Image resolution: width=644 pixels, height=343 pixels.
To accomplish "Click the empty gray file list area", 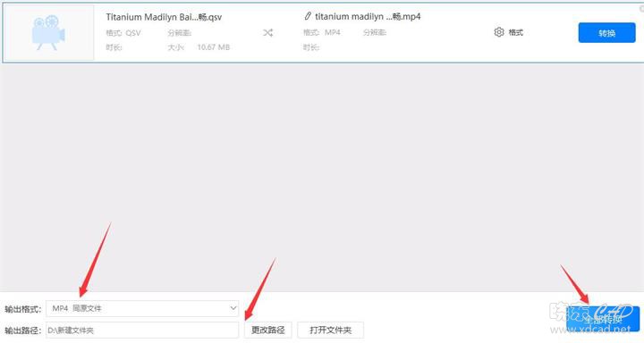I will point(322,177).
